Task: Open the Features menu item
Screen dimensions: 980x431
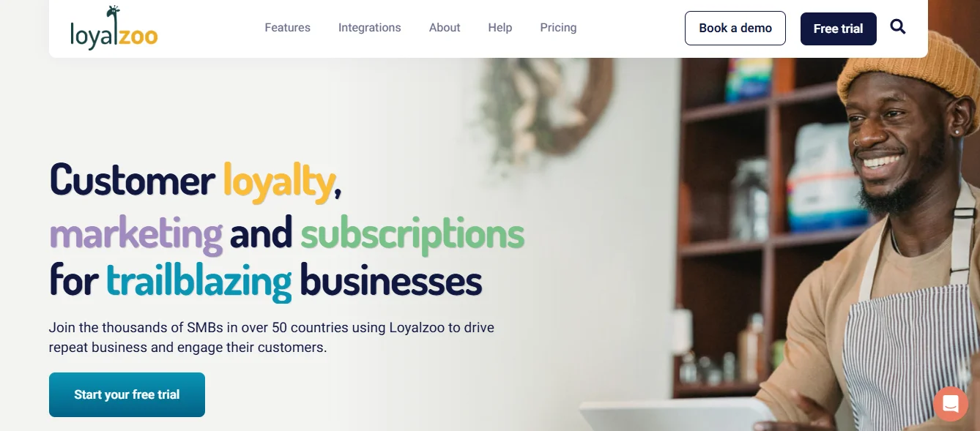Action: coord(287,28)
